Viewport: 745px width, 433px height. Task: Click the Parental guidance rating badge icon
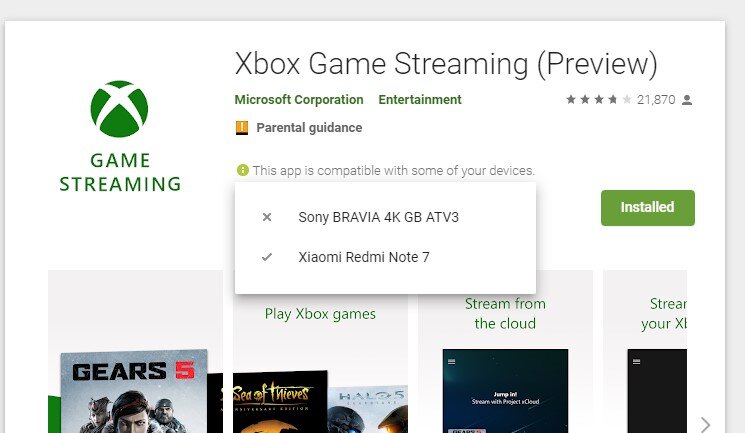pos(242,128)
